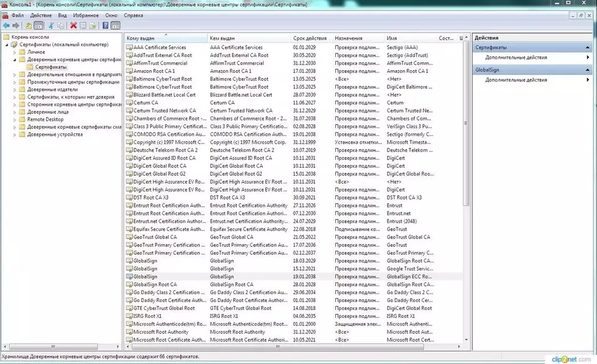Open Properties from the toolbar icon
597x364 pixels.
click(x=83, y=26)
